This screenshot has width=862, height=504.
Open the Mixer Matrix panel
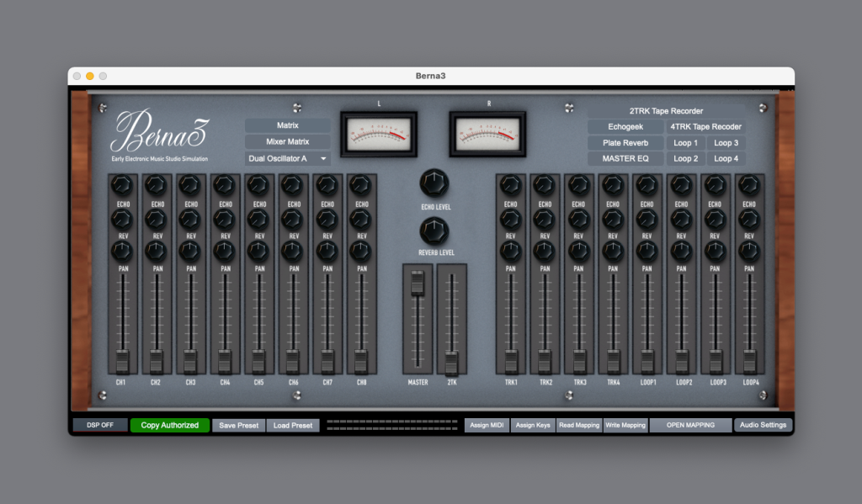tap(287, 141)
